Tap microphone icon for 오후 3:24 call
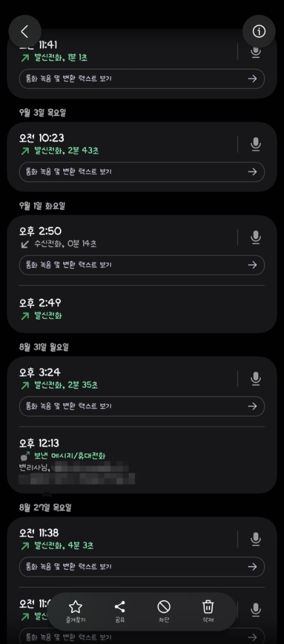The height and width of the screenshot is (644, 284). [256, 379]
